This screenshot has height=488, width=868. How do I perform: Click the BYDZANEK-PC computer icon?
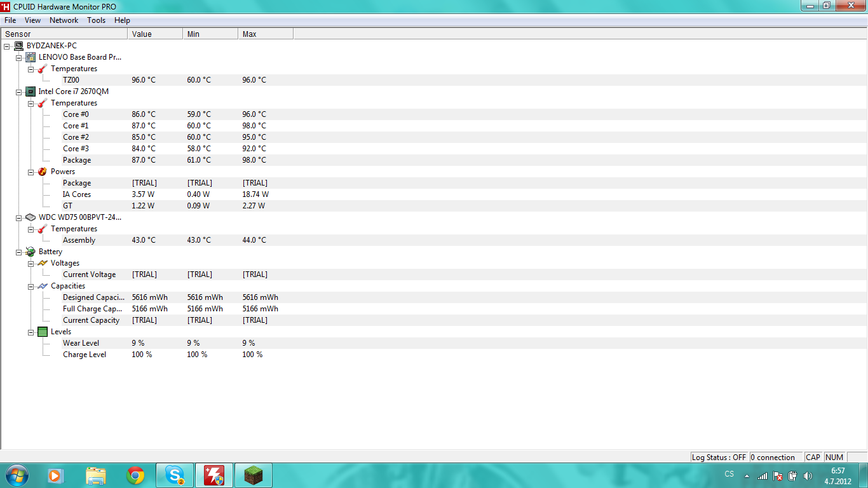(18, 46)
